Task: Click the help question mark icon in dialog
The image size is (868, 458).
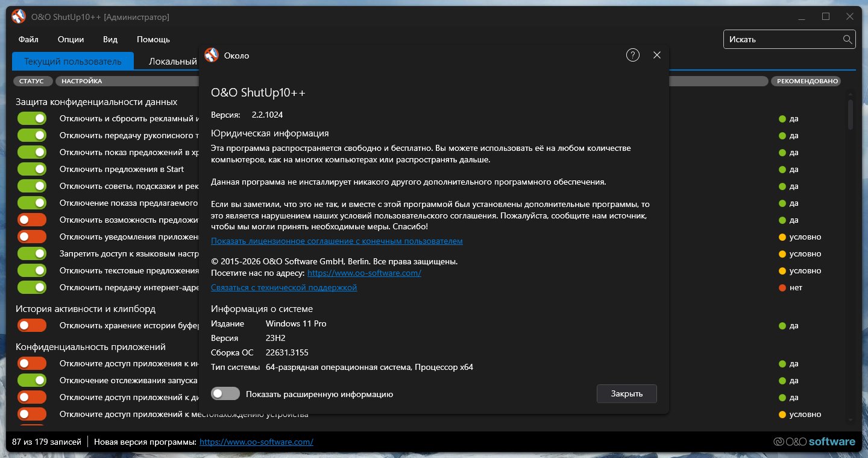Action: [x=632, y=55]
